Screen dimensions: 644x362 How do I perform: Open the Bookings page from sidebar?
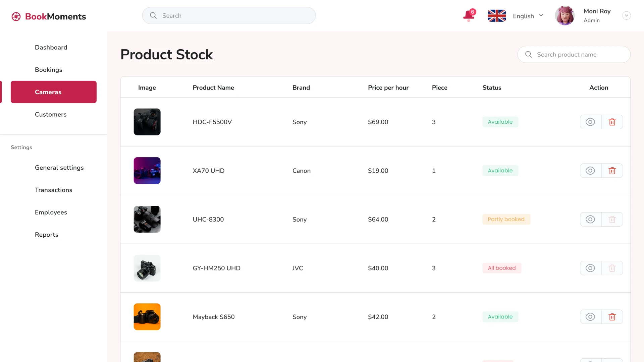click(x=48, y=70)
